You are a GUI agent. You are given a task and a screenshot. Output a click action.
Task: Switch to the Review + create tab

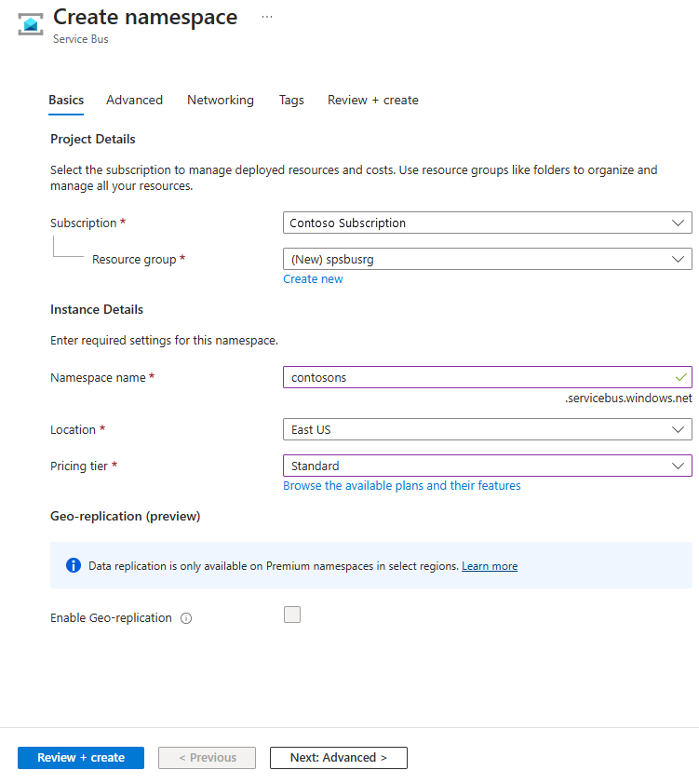372,100
